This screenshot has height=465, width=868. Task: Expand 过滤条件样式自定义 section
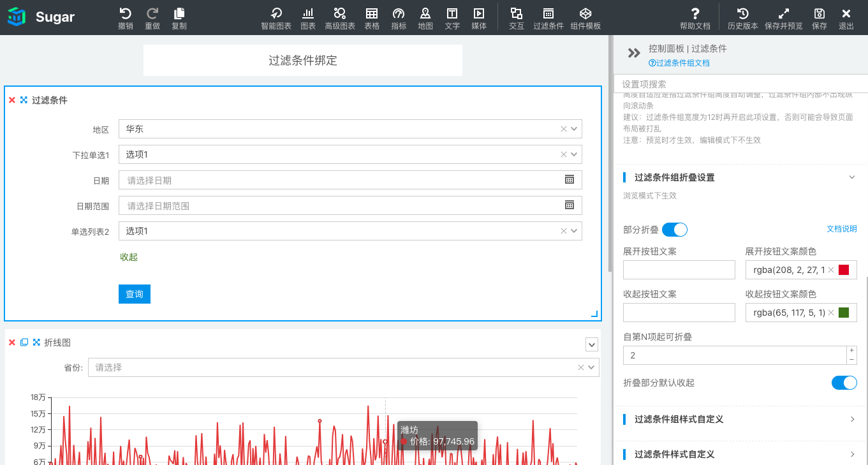[852, 454]
